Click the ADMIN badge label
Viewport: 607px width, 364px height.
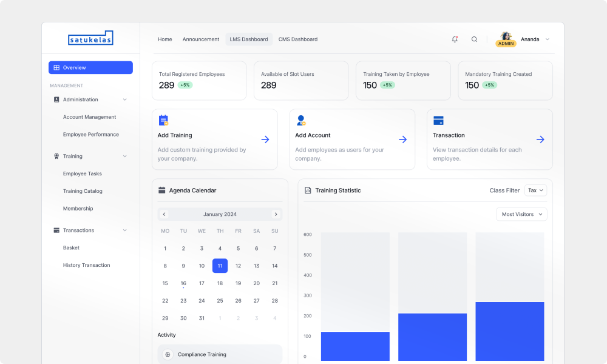tap(506, 43)
